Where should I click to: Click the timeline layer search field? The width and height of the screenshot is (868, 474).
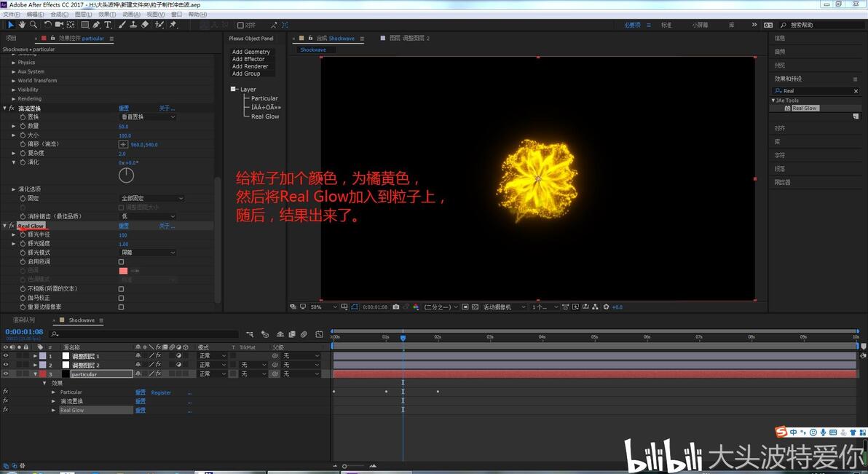pos(144,334)
